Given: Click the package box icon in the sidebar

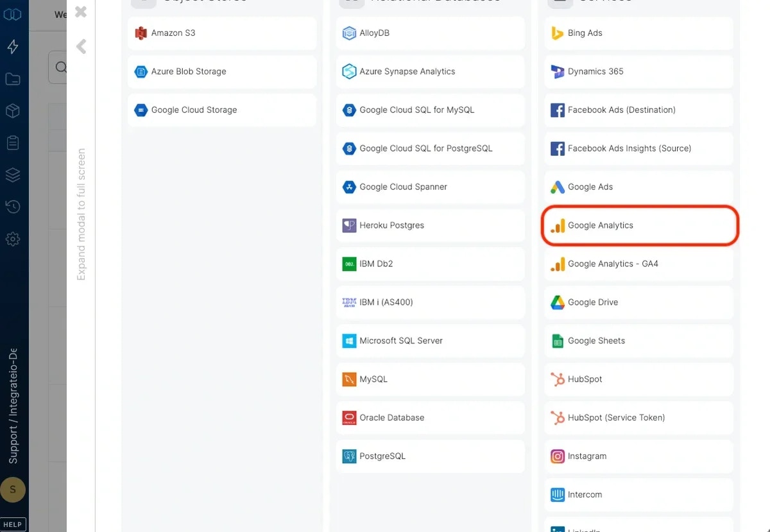Looking at the screenshot, I should (13, 110).
